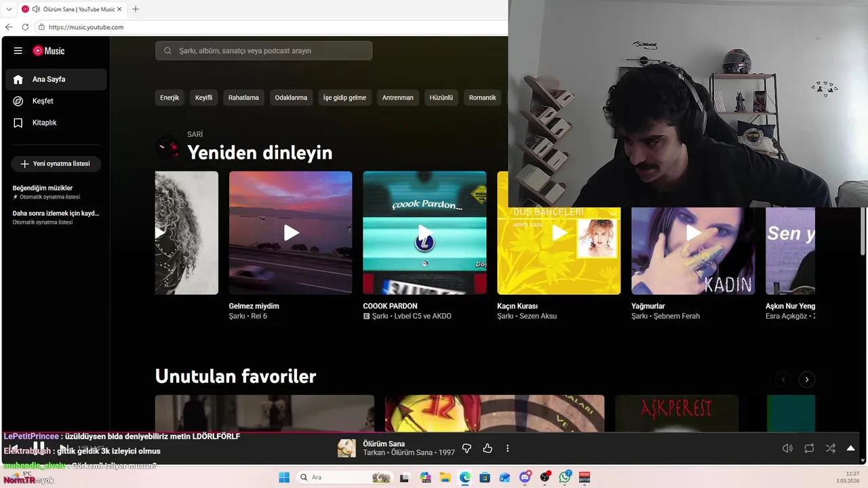Open the Kaçın Kurası title link
Screen dimensions: 868x488
tap(517, 306)
